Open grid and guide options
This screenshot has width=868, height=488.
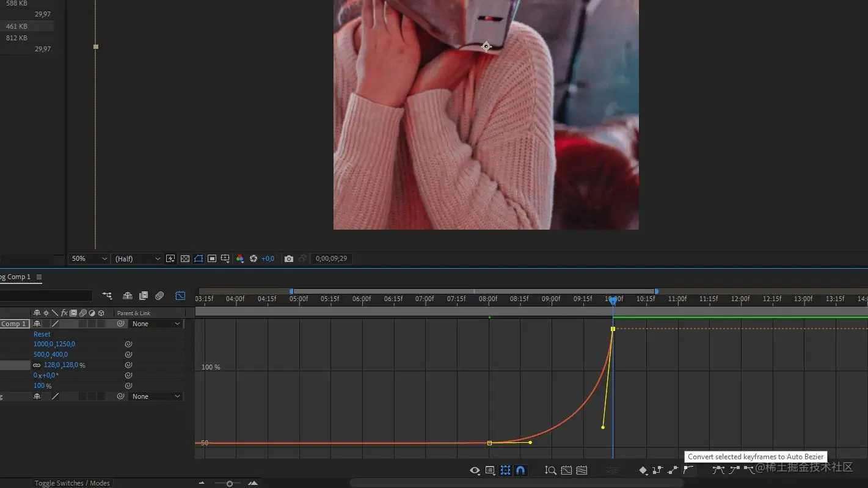[225, 259]
